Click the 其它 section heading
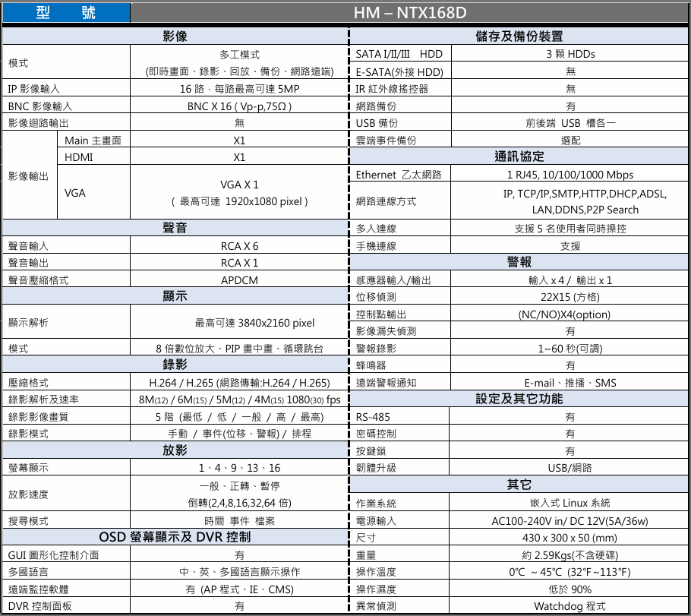 [x=519, y=484]
